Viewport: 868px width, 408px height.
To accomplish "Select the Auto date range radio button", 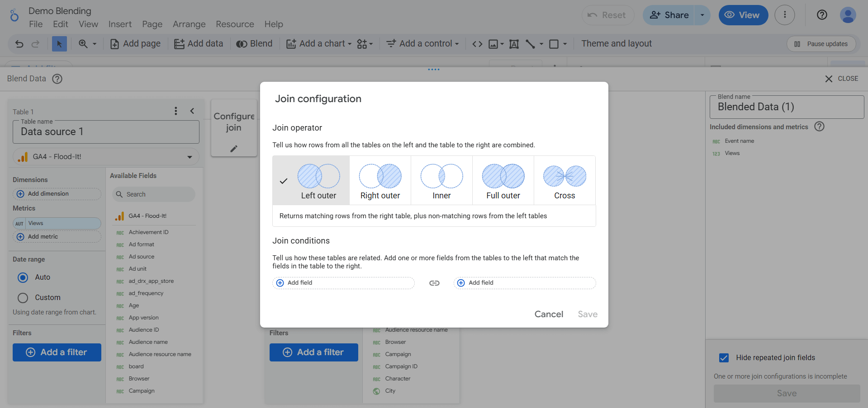I will (23, 277).
